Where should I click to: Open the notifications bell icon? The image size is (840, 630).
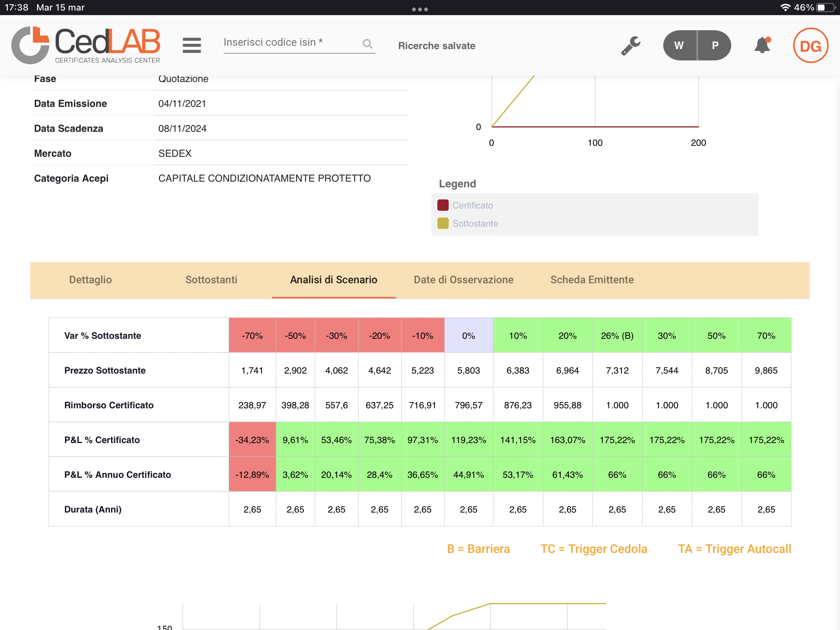762,45
